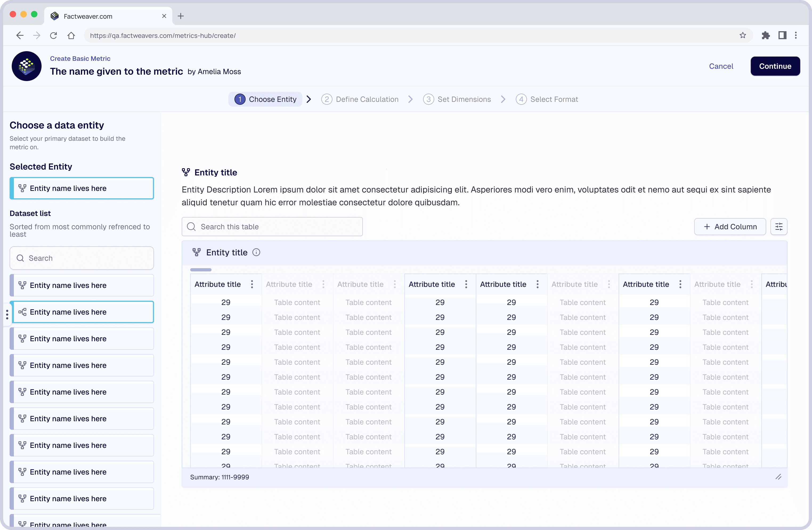Open the eighth Attribute title column options menu

[x=752, y=284]
